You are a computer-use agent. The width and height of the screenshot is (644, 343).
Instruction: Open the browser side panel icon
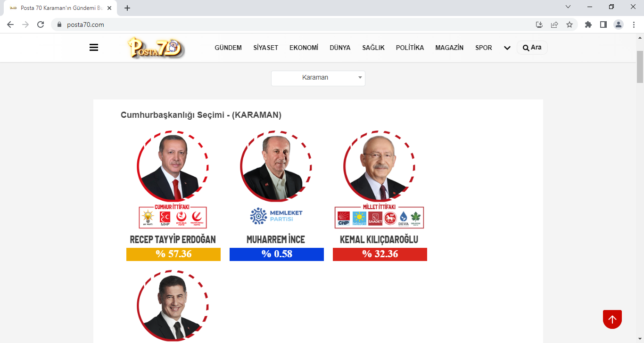click(x=603, y=24)
